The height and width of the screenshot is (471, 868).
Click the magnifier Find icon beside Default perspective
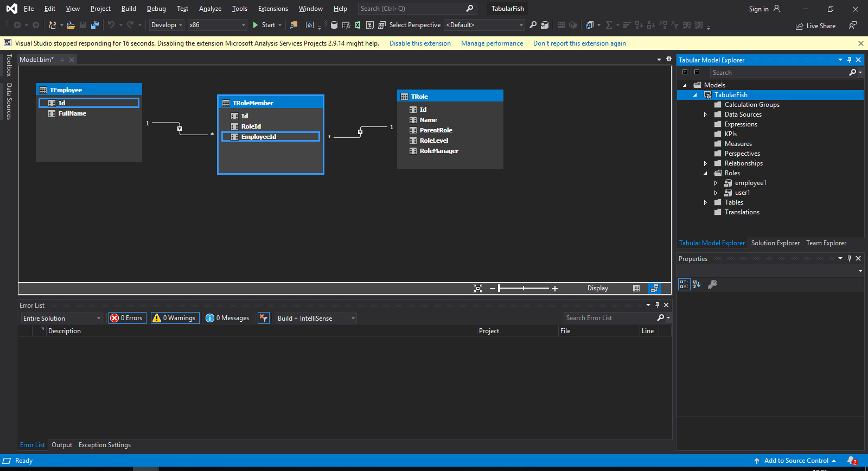(533, 25)
